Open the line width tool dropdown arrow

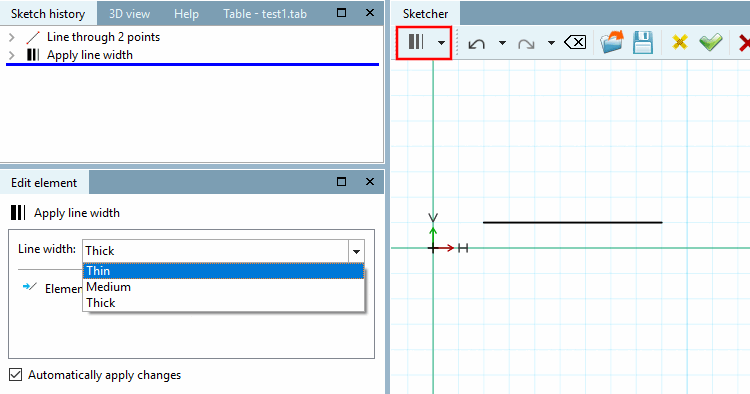[441, 43]
